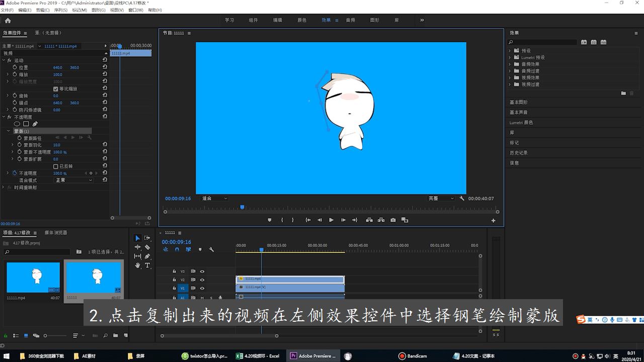Select the 11111.mp4 clip on track V2

click(x=290, y=279)
